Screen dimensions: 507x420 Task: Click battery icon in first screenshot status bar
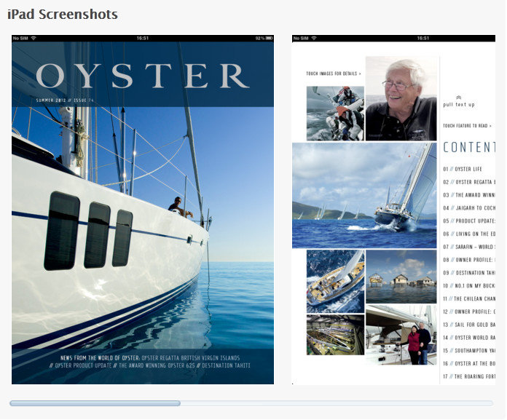[269, 38]
